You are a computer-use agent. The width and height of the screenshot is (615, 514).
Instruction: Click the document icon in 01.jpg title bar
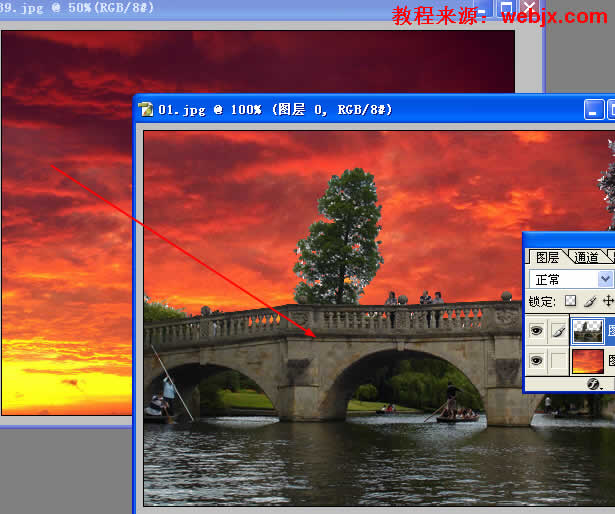point(146,109)
